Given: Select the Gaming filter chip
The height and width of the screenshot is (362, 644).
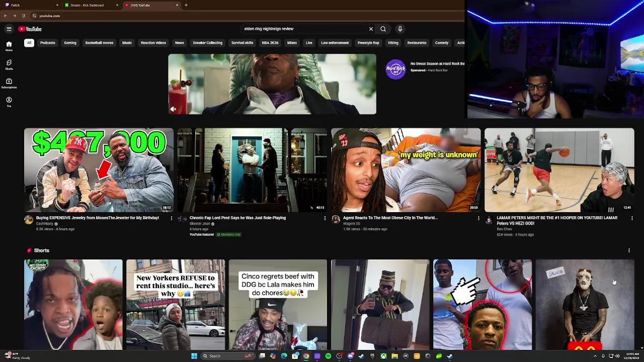Looking at the screenshot, I should click(x=70, y=43).
